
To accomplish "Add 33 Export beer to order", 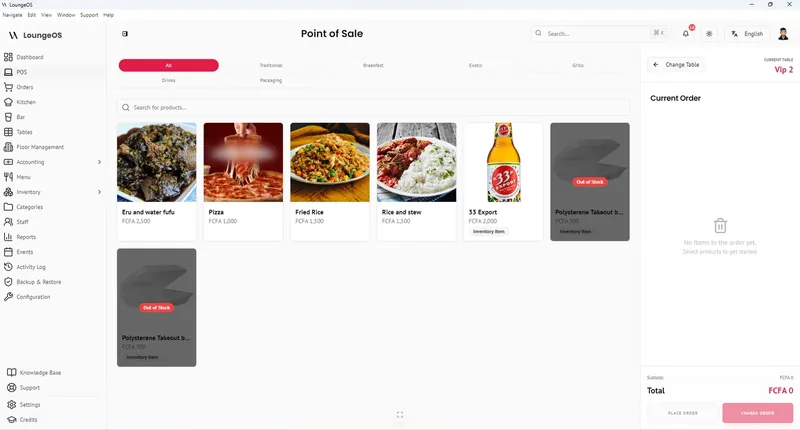I will 504,182.
